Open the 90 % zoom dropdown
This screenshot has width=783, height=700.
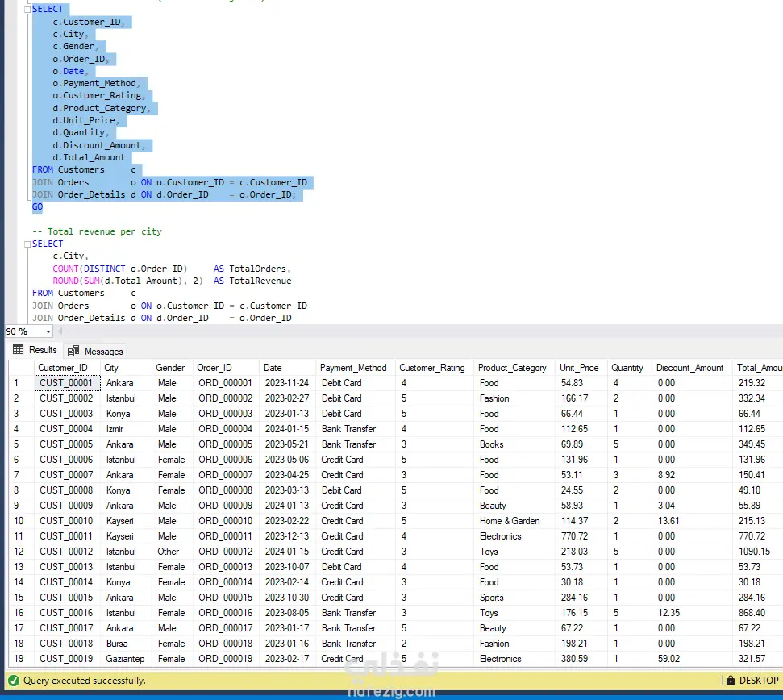[48, 331]
